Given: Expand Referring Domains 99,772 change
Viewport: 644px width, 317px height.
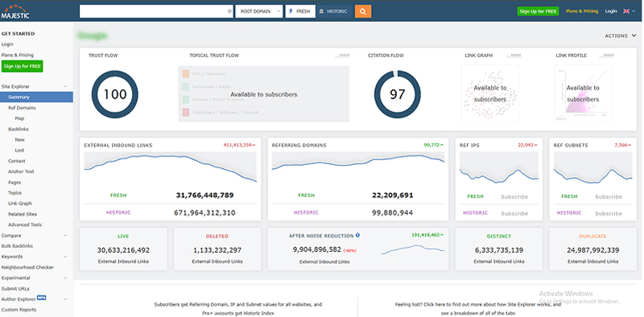Looking at the screenshot, I should pos(434,145).
